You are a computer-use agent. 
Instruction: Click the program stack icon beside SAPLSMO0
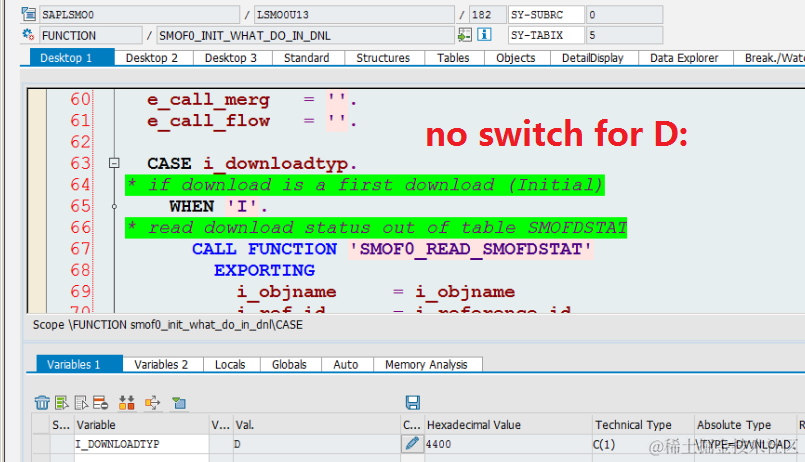click(28, 14)
